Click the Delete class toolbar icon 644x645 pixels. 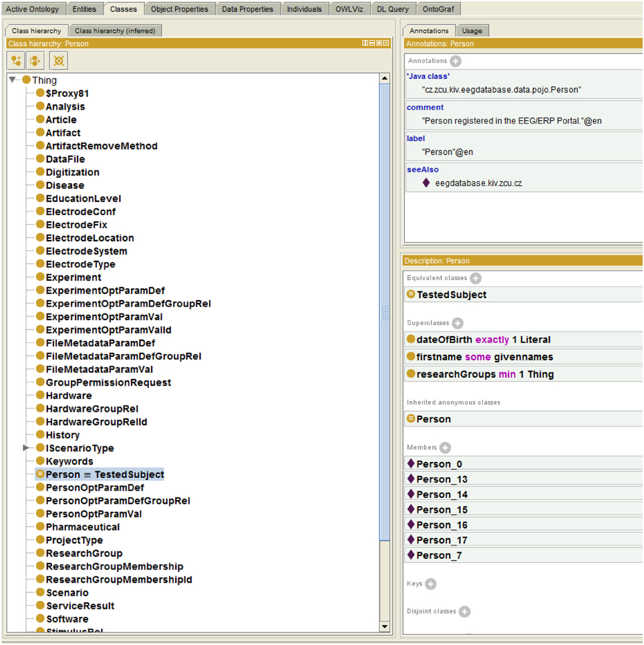click(x=59, y=61)
